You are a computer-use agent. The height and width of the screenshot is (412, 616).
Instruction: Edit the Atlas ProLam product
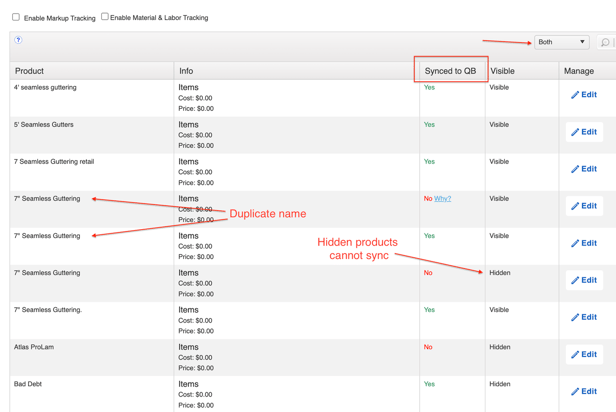584,354
